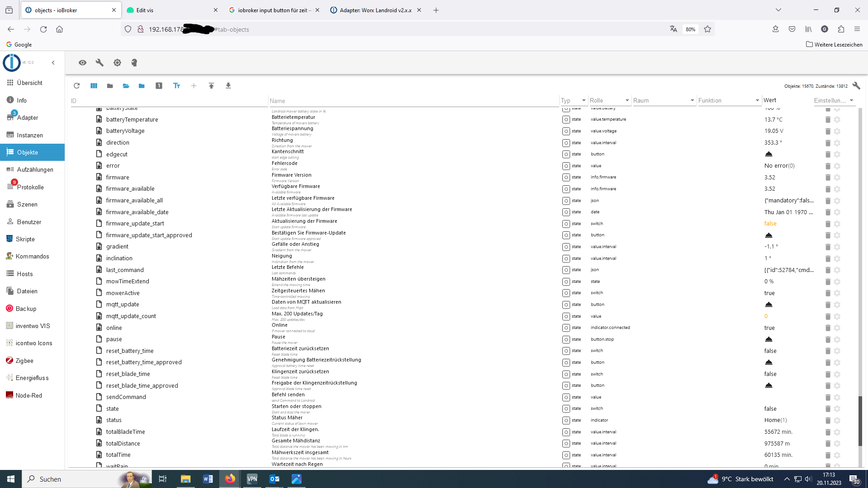
Task: Open wrench settings icon in top bar
Action: [99, 63]
